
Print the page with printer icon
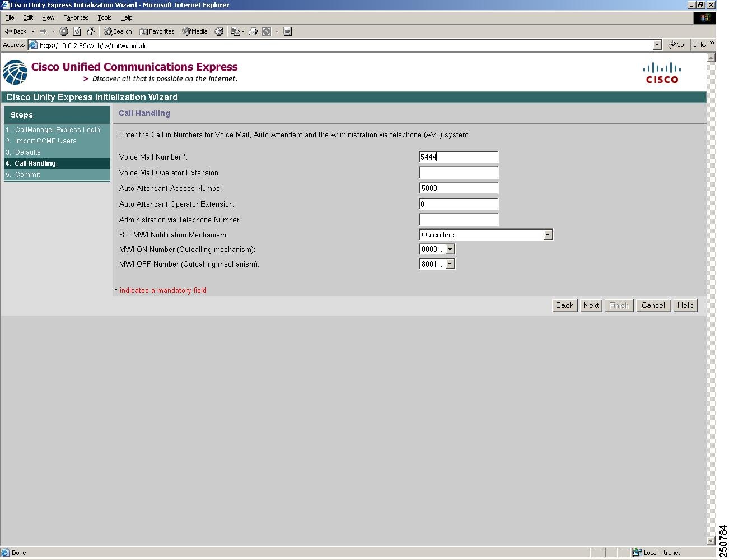(x=253, y=31)
